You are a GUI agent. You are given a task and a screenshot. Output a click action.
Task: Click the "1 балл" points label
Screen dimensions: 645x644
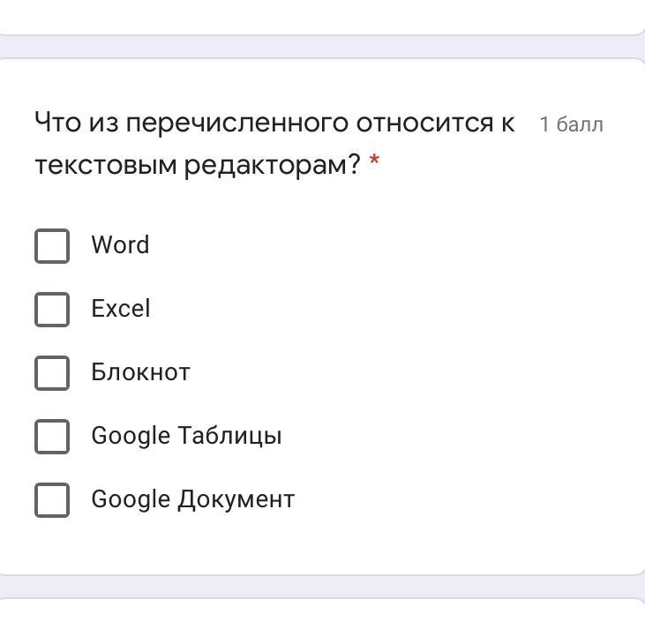[x=572, y=124]
